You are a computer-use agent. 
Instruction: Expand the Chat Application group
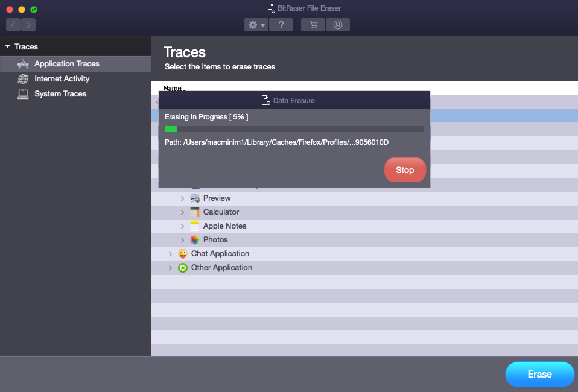click(x=170, y=254)
